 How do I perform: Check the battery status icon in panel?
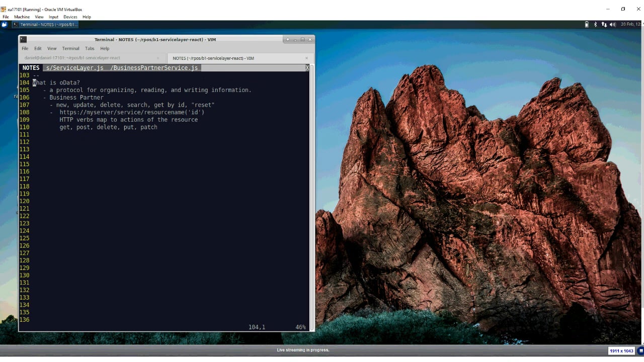[x=587, y=24]
